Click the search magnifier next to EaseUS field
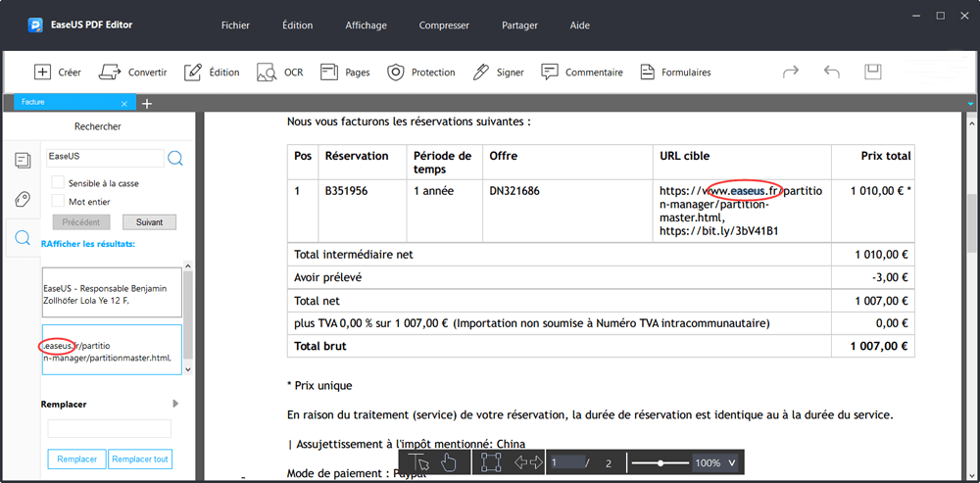 [175, 158]
